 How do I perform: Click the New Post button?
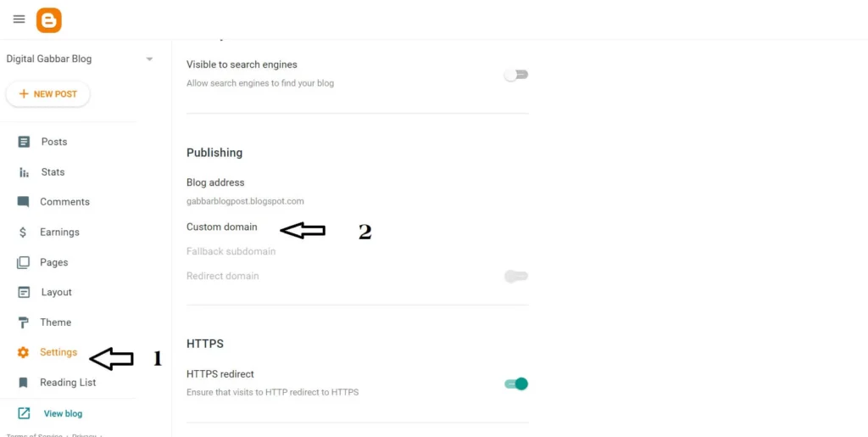click(47, 94)
